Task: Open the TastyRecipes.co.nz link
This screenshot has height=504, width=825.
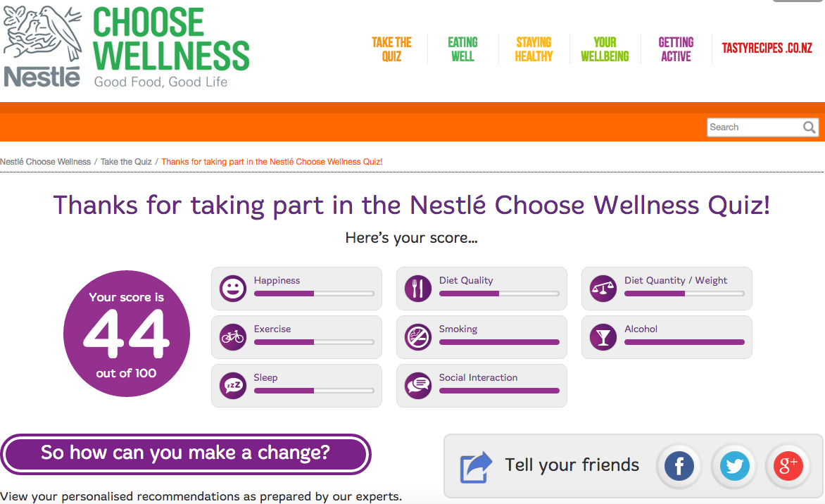Action: pos(767,49)
